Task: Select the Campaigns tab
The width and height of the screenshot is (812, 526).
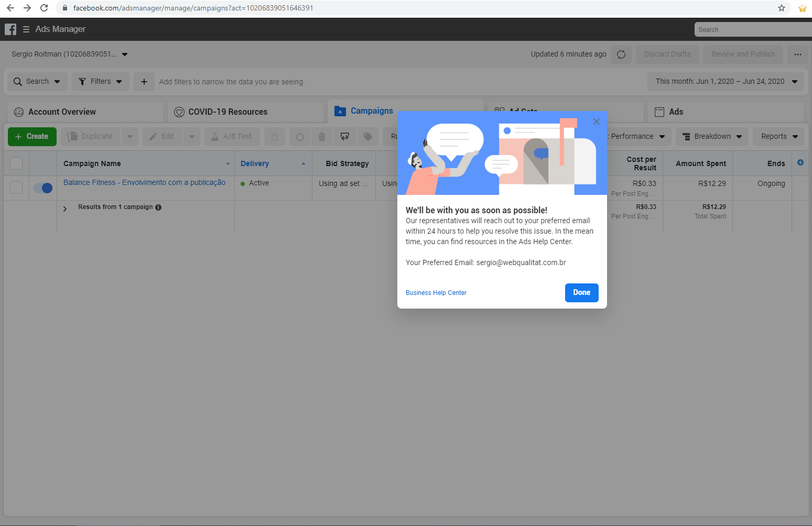Action: tap(406, 111)
